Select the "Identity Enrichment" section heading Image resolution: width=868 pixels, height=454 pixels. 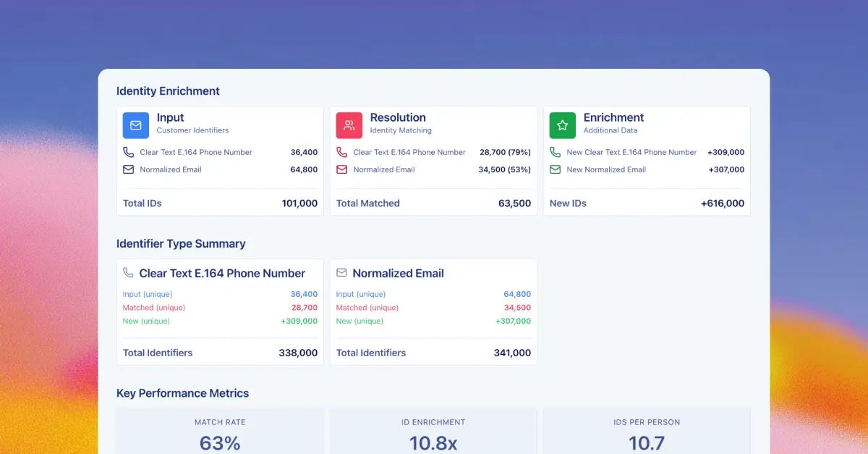coord(168,91)
